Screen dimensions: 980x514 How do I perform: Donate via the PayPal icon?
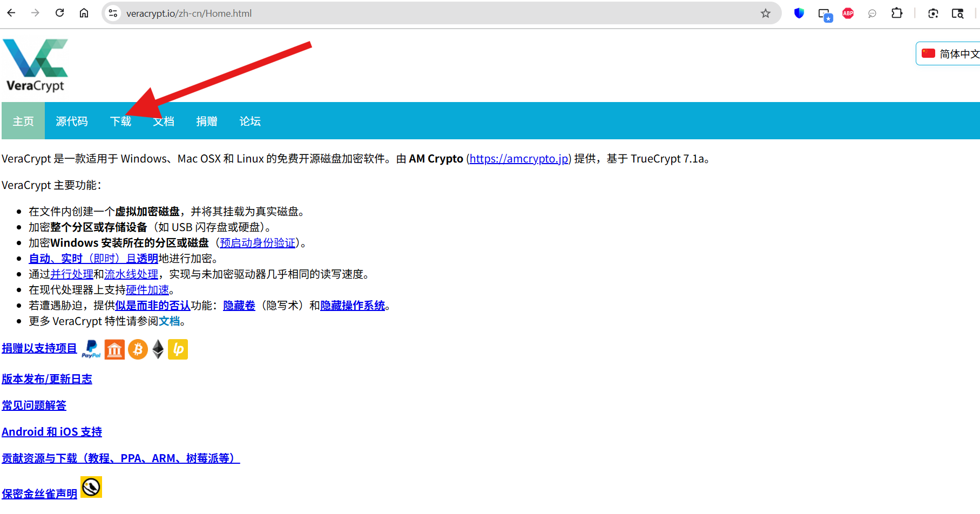click(x=91, y=349)
